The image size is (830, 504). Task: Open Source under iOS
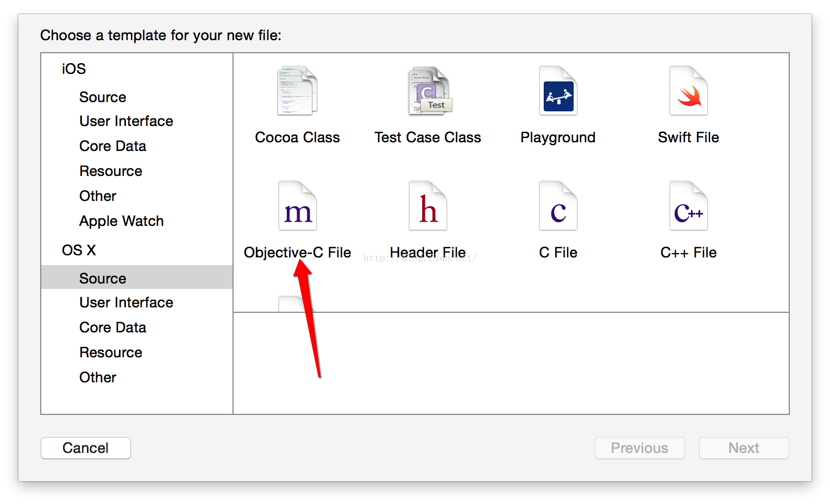pyautogui.click(x=103, y=97)
